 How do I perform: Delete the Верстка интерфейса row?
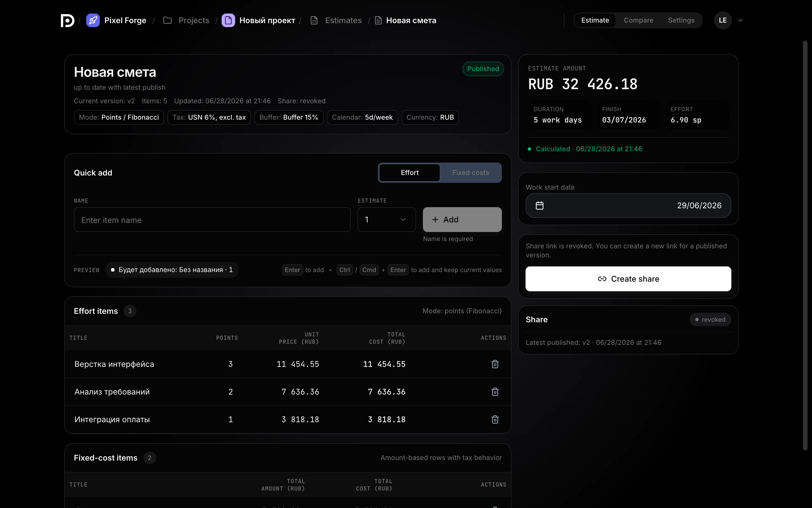495,364
